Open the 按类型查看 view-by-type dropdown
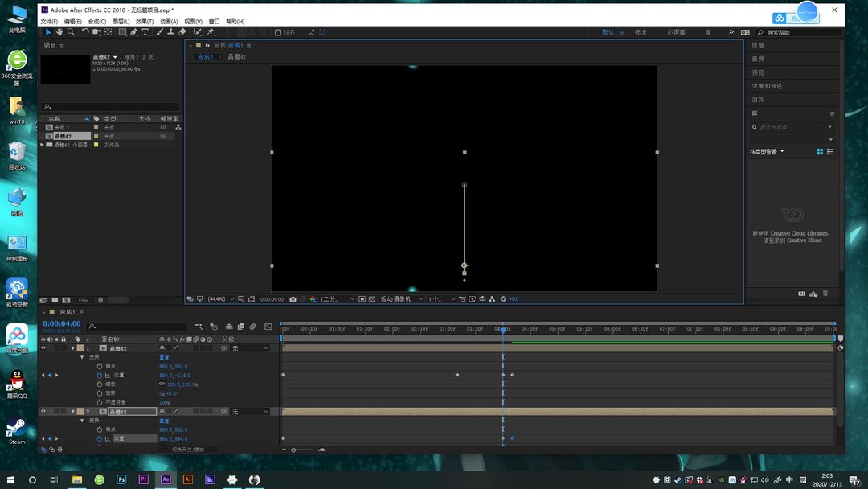This screenshot has width=868, height=489. point(767,152)
